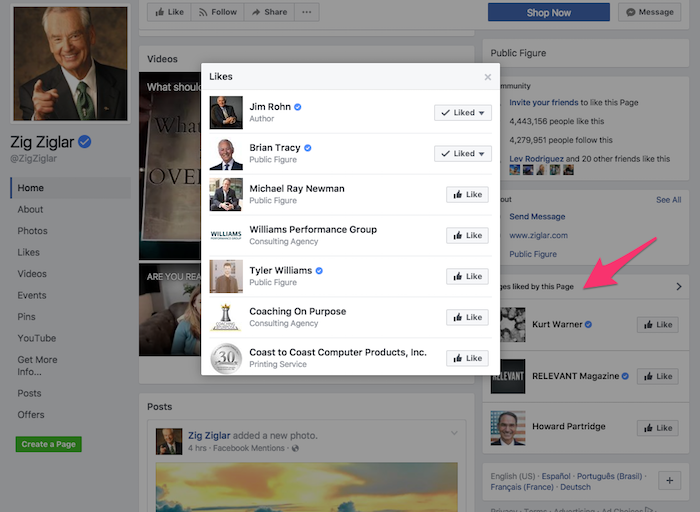Like Tyler Williams in the Likes dialog

467,276
